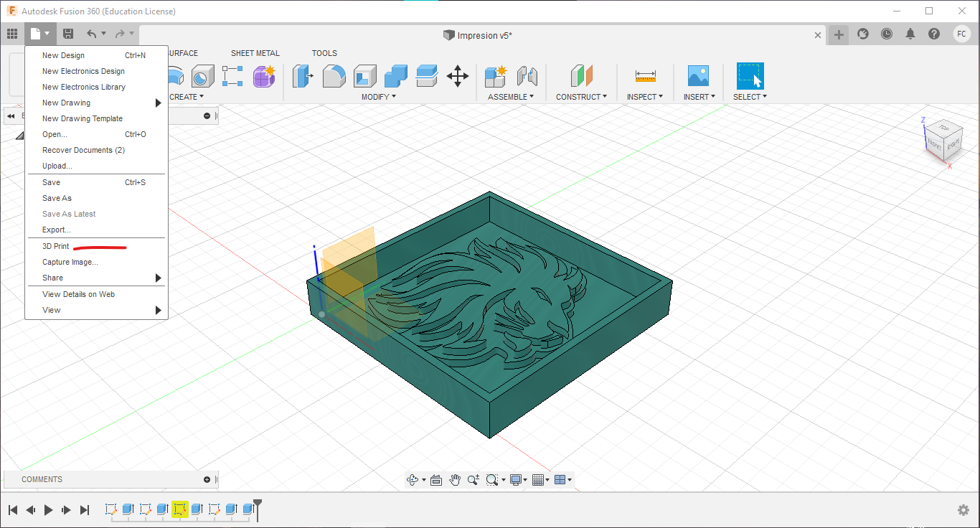Expand the ASSEMBLE panel dropdown
Viewport: 980px width, 528px height.
pos(511,97)
